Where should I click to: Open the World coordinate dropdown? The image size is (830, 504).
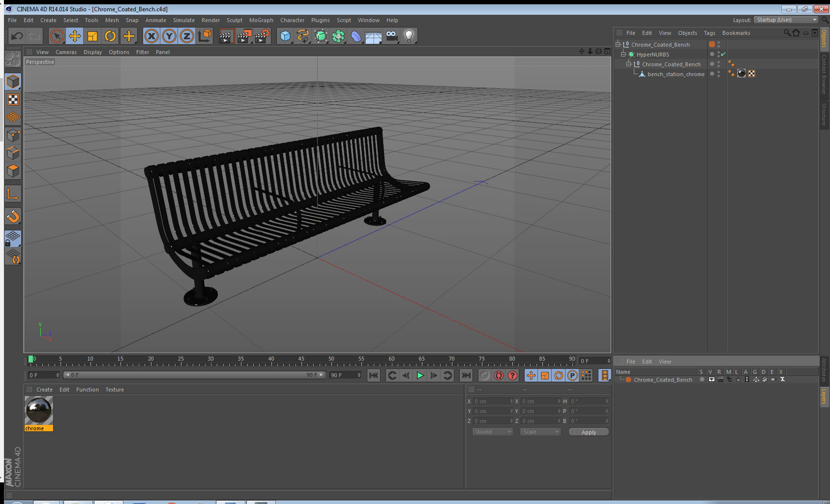[493, 432]
